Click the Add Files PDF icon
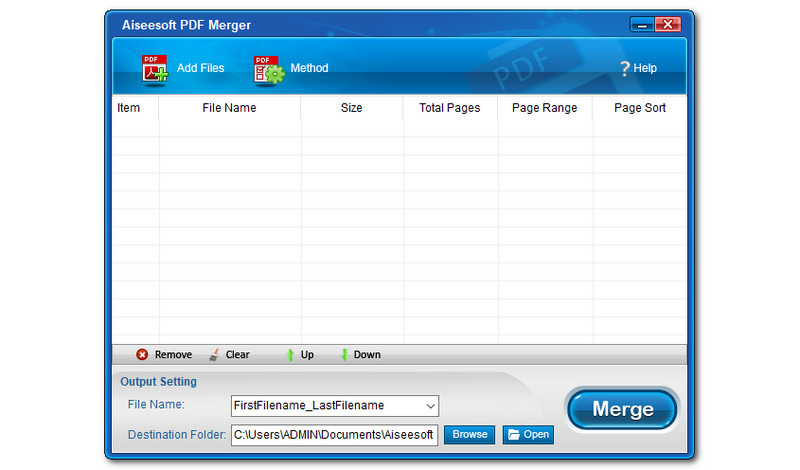Image resolution: width=800 pixels, height=470 pixels. tap(155, 68)
